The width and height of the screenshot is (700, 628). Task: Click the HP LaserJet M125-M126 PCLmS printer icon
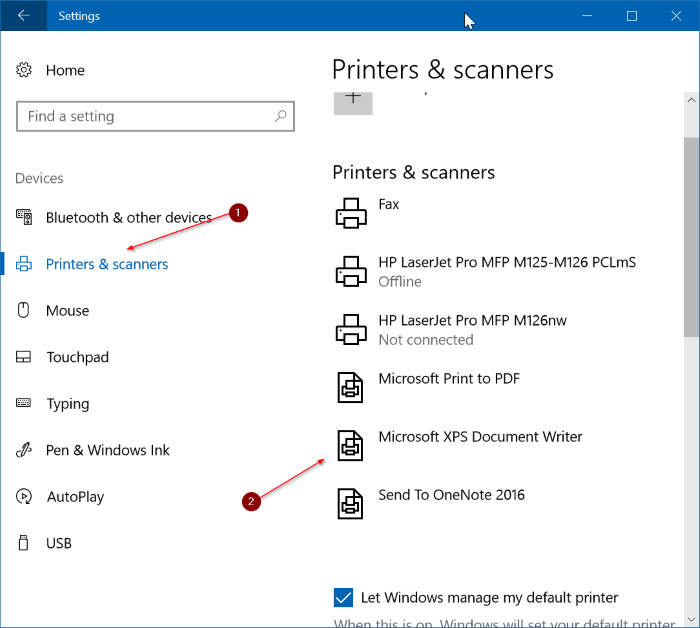(351, 271)
